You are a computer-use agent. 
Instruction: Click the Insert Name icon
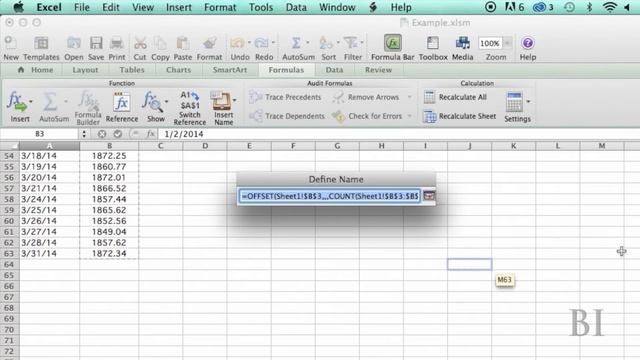[x=221, y=100]
